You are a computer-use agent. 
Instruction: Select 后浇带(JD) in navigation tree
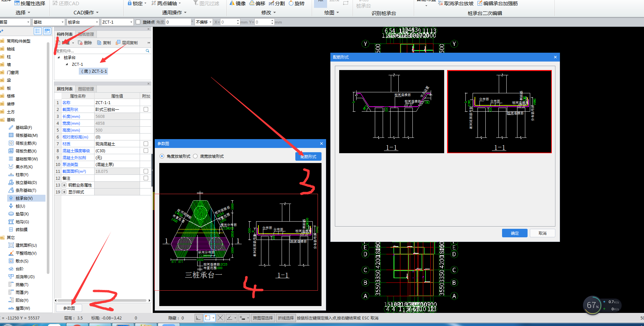click(x=22, y=277)
